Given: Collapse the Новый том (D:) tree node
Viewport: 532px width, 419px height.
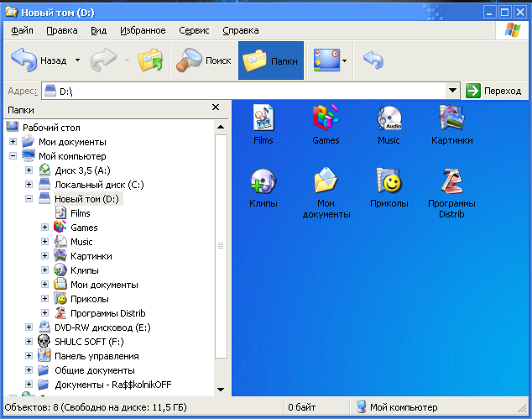Looking at the screenshot, I should tap(29, 199).
